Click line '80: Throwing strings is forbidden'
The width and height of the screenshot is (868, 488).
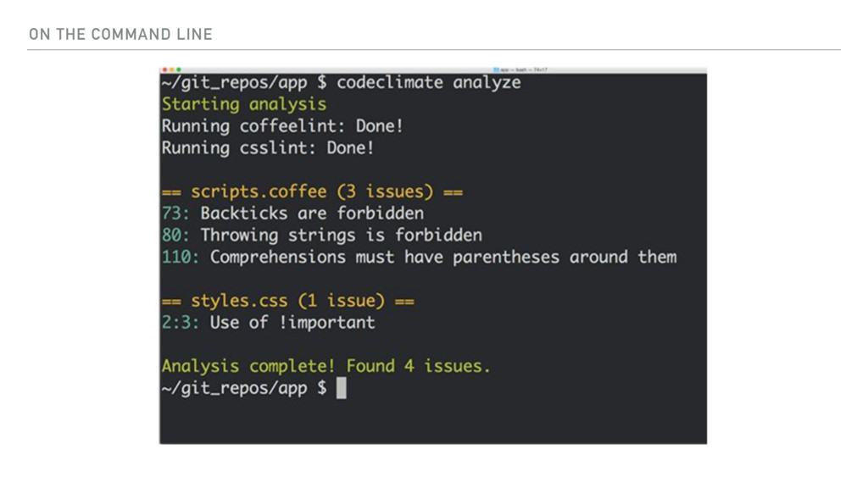pyautogui.click(x=321, y=236)
